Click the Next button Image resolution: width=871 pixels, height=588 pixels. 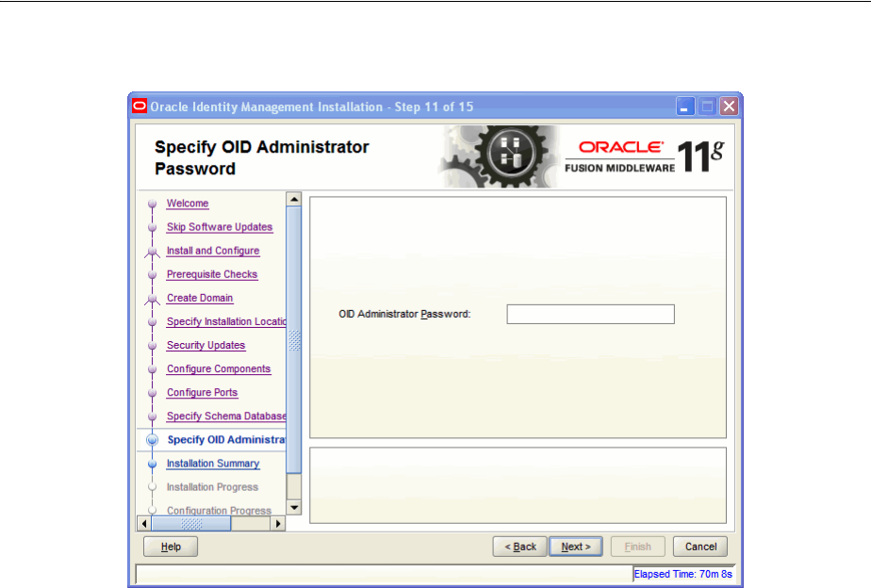click(576, 547)
